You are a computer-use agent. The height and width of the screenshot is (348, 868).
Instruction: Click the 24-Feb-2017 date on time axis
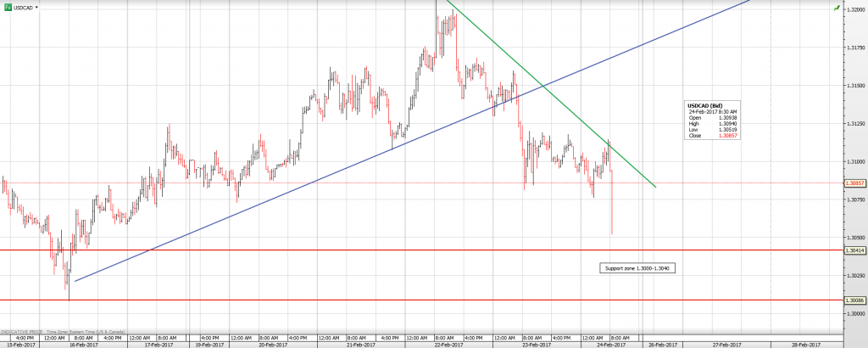(x=610, y=345)
